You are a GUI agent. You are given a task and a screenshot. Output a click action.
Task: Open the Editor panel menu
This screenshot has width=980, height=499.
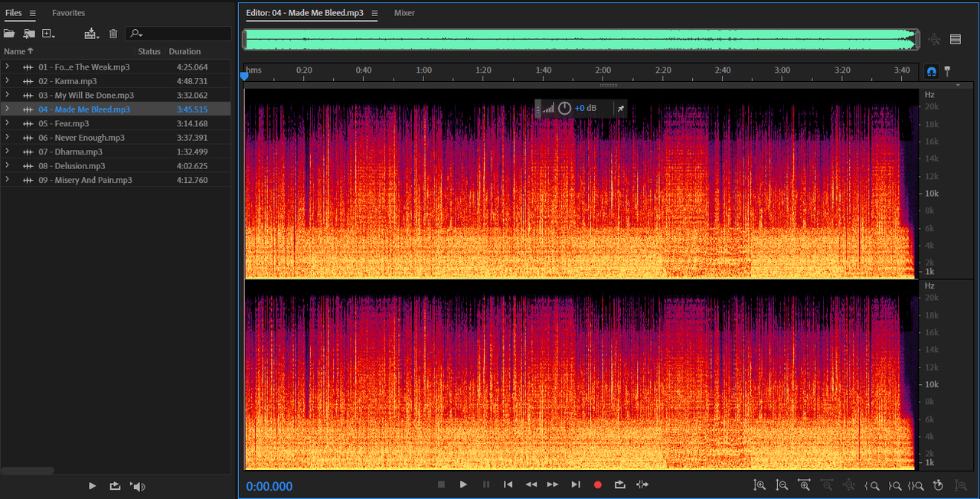pyautogui.click(x=374, y=13)
